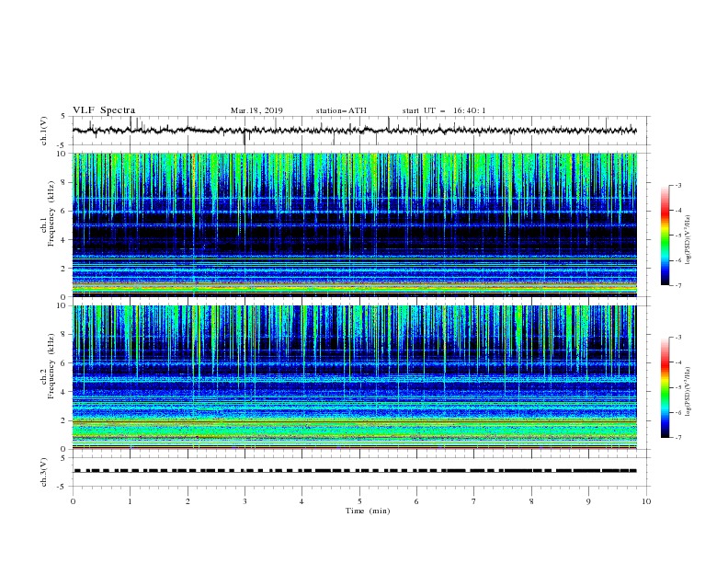The width and height of the screenshot is (728, 563).
Task: Click time axis tick label "3"
Action: point(245,501)
